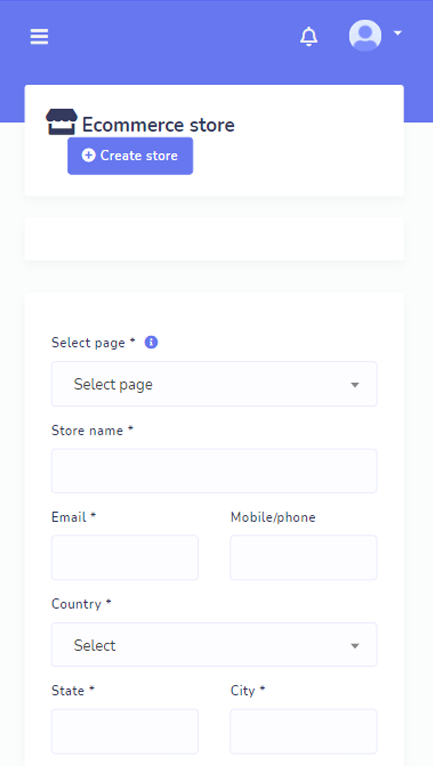This screenshot has height=766, width=433.
Task: Open the Select page dropdown
Action: pos(214,384)
